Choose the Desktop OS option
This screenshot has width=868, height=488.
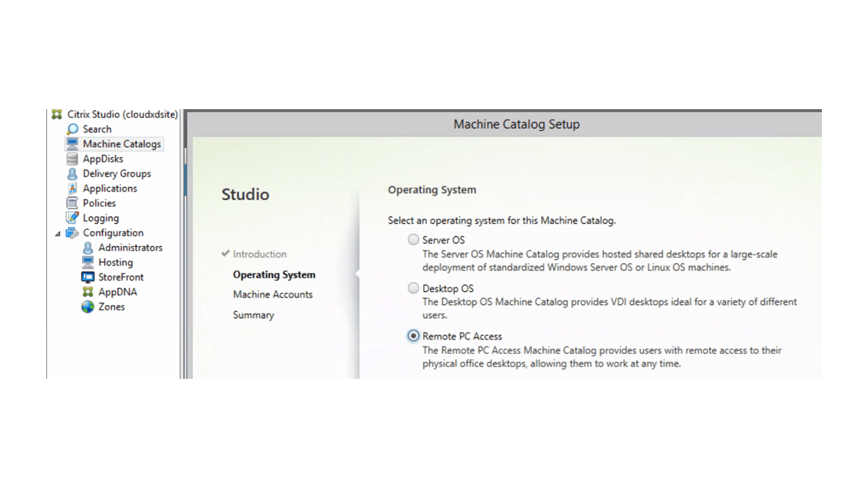(414, 288)
